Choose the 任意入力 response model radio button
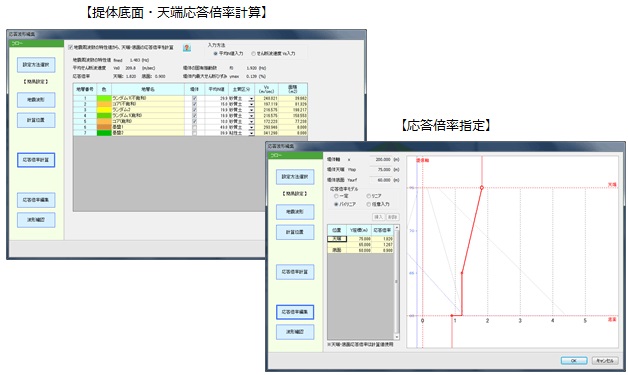This screenshot has width=628, height=375. click(x=368, y=204)
